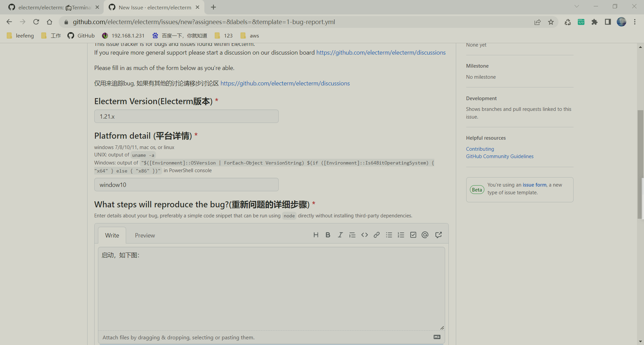
Task: Open the Chrome three-dot menu
Action: [x=635, y=22]
